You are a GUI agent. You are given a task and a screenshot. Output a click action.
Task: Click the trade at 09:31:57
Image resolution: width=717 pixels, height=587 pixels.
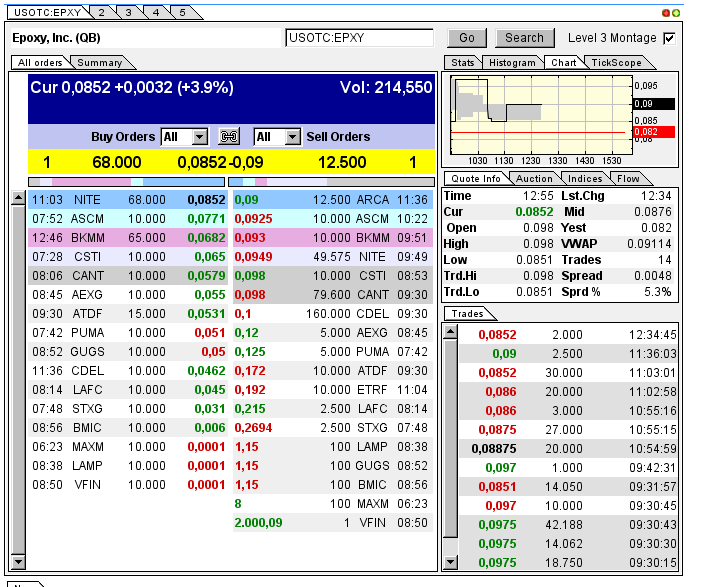[568, 487]
